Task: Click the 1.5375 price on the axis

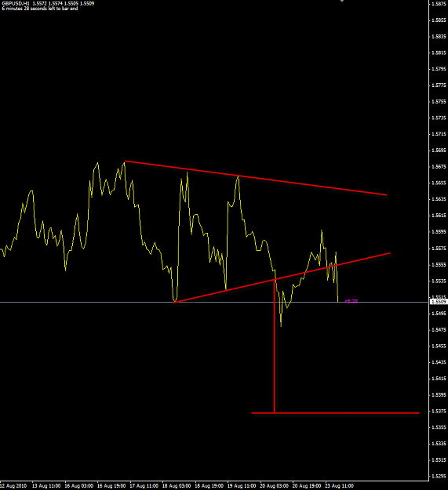Action: pyautogui.click(x=439, y=412)
